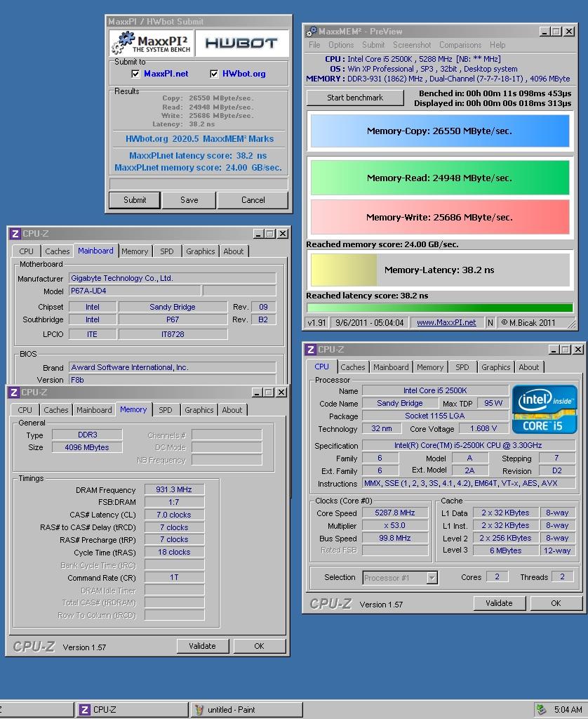Click the MaxxPI² system bench logo
The width and height of the screenshot is (588, 719).
pyautogui.click(x=152, y=43)
